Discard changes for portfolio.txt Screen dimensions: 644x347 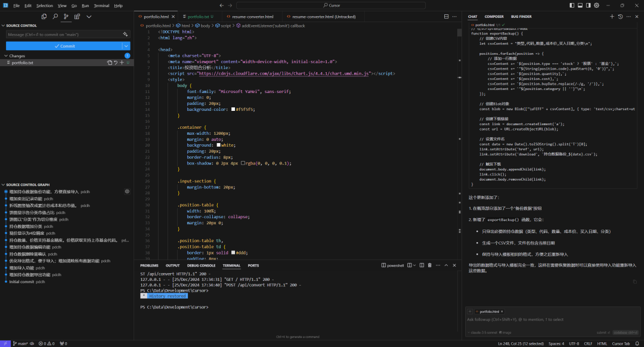click(116, 63)
